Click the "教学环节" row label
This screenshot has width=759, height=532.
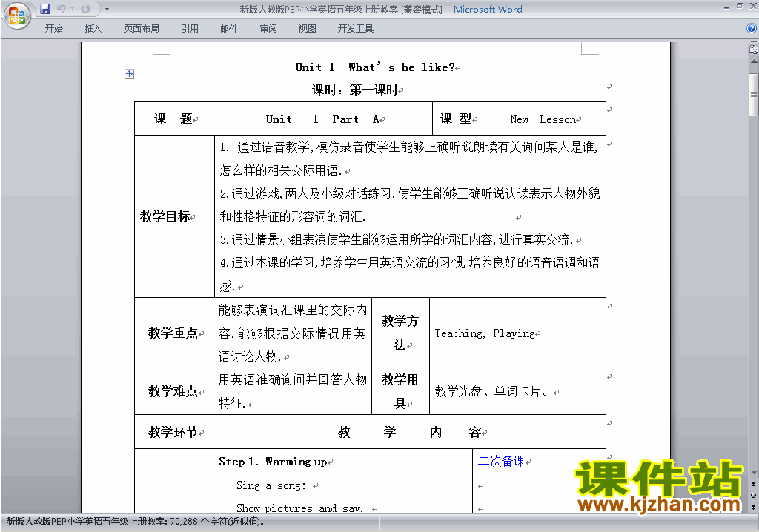click(x=173, y=432)
